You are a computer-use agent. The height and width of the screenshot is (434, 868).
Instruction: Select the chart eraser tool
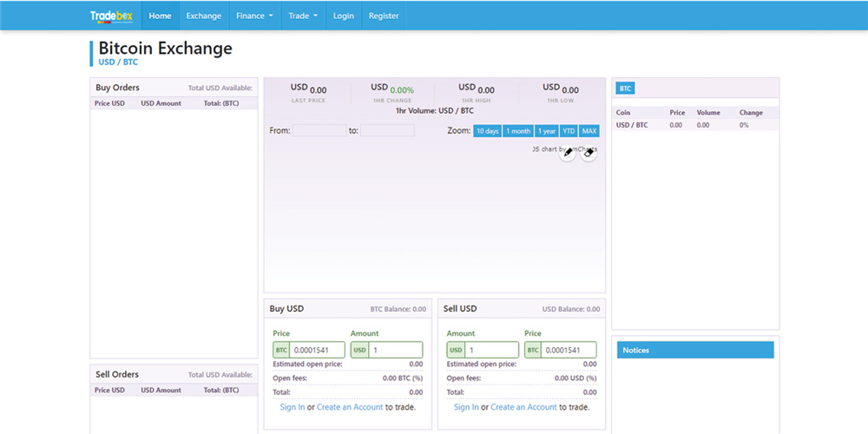click(x=589, y=153)
